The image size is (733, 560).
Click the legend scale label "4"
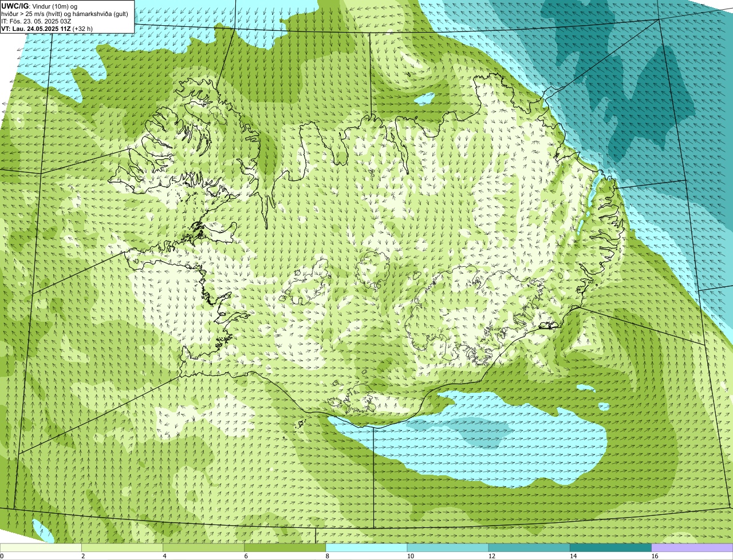[164, 556]
